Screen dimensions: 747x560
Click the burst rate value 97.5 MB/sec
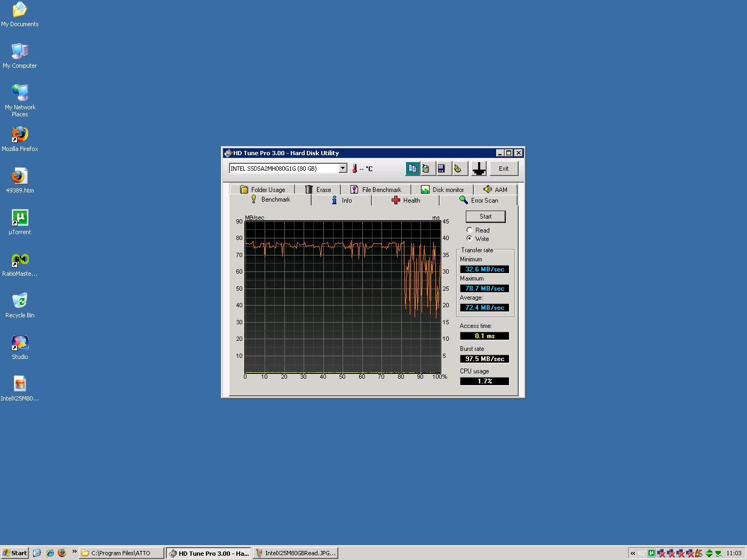click(484, 359)
